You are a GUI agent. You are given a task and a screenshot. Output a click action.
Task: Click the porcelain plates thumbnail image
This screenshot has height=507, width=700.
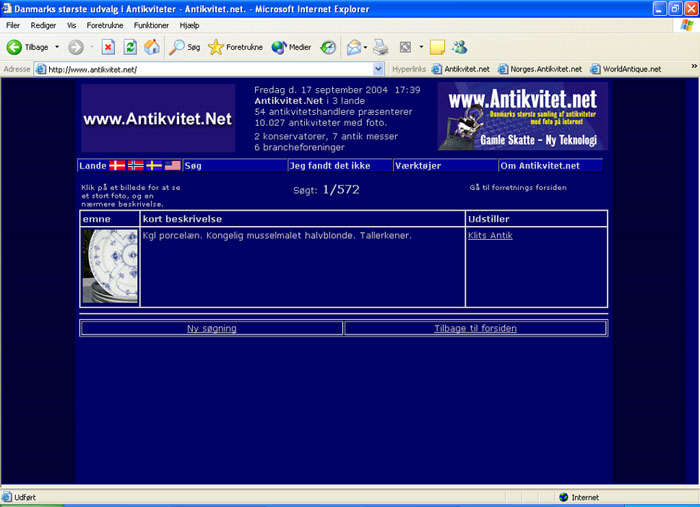[x=110, y=266]
